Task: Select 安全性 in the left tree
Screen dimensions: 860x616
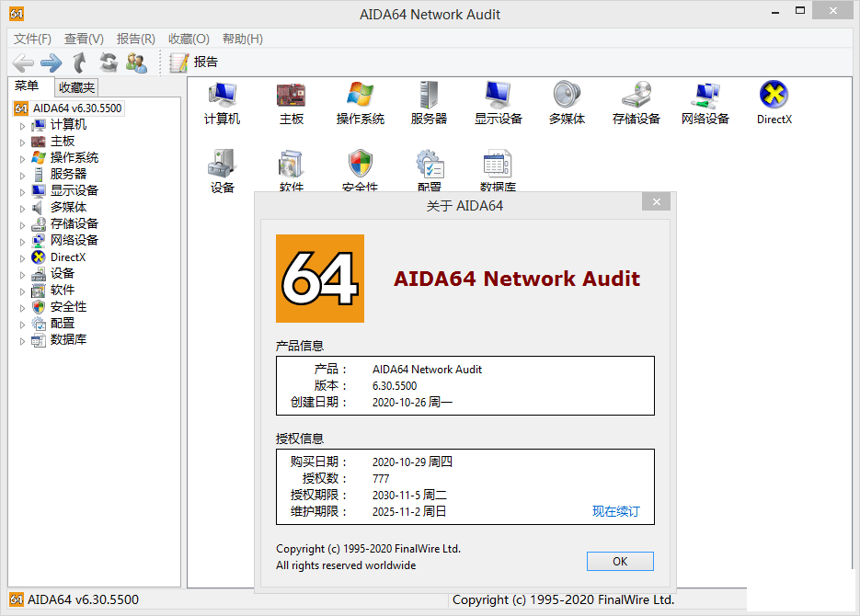Action: coord(68,306)
